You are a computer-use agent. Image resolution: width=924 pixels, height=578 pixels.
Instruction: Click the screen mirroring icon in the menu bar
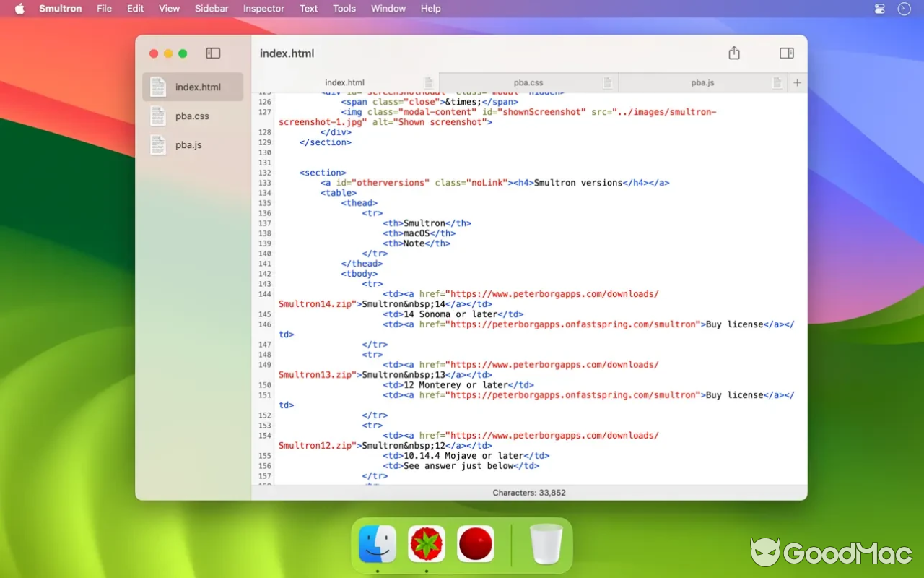(879, 9)
